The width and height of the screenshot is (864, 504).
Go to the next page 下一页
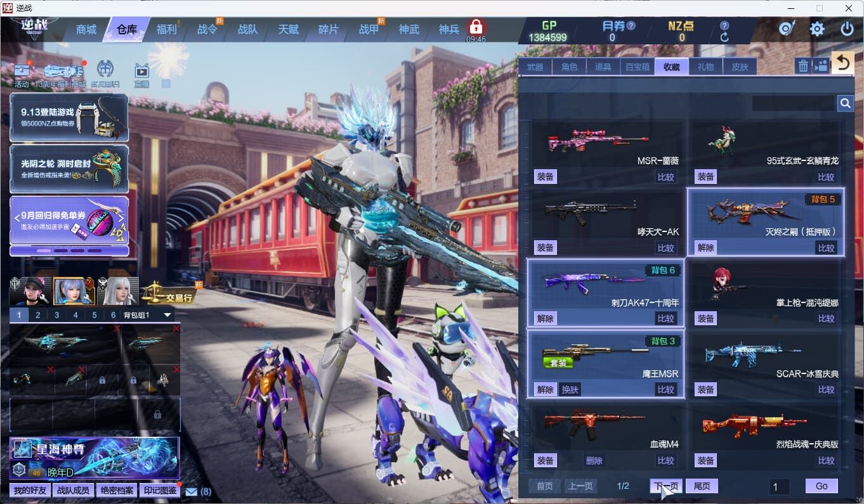[666, 486]
